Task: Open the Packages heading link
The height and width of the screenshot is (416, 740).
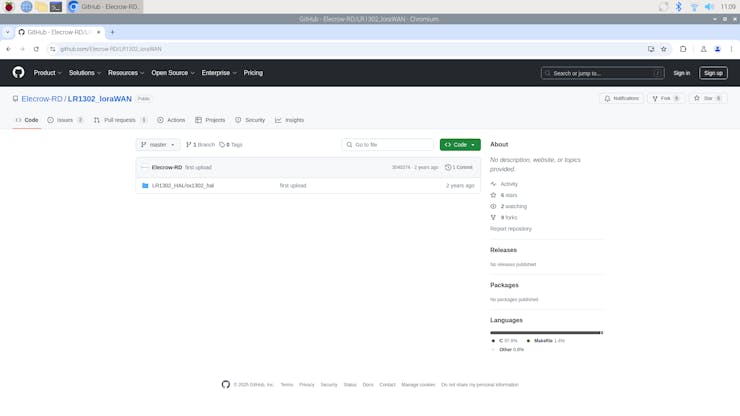Action: click(x=504, y=285)
